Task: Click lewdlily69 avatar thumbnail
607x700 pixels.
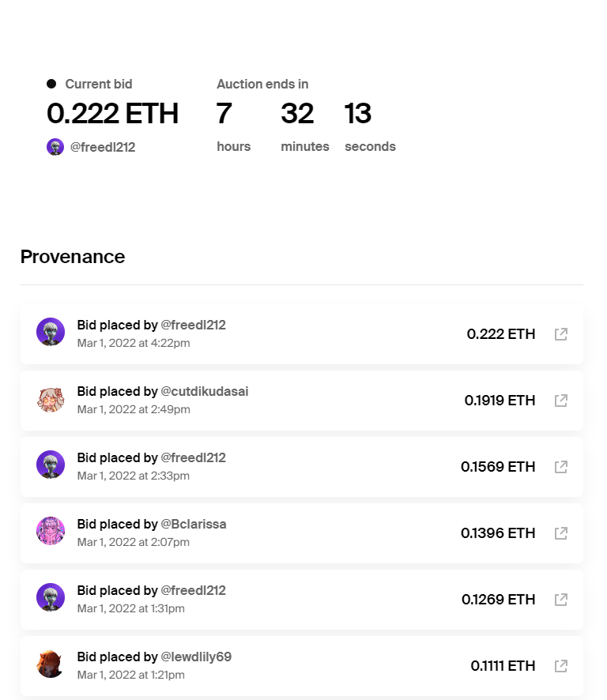Action: coord(51,664)
